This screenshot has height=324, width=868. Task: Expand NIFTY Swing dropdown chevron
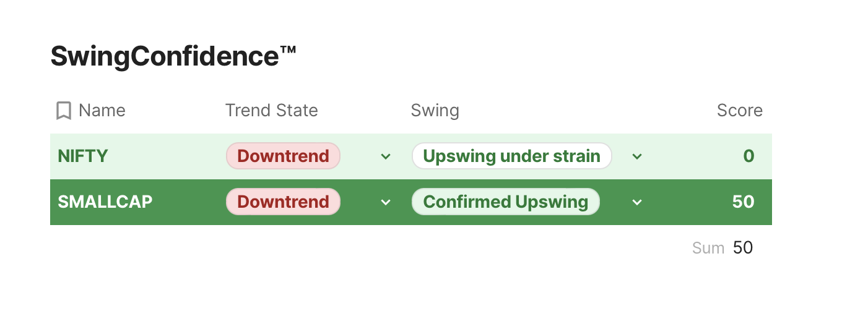(x=637, y=156)
